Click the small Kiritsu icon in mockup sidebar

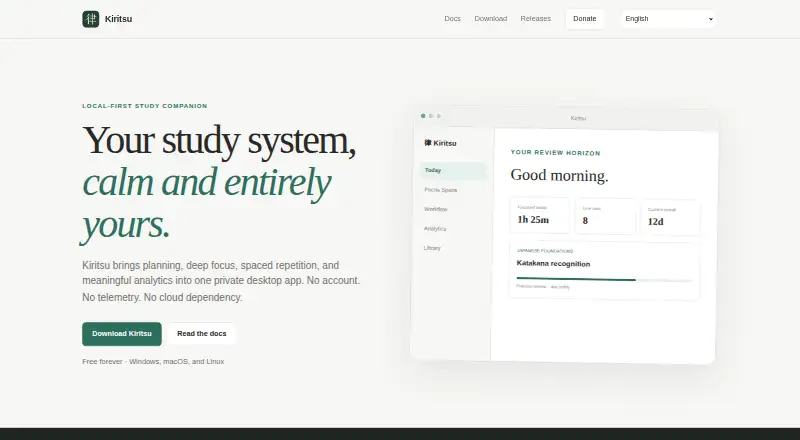(428, 142)
